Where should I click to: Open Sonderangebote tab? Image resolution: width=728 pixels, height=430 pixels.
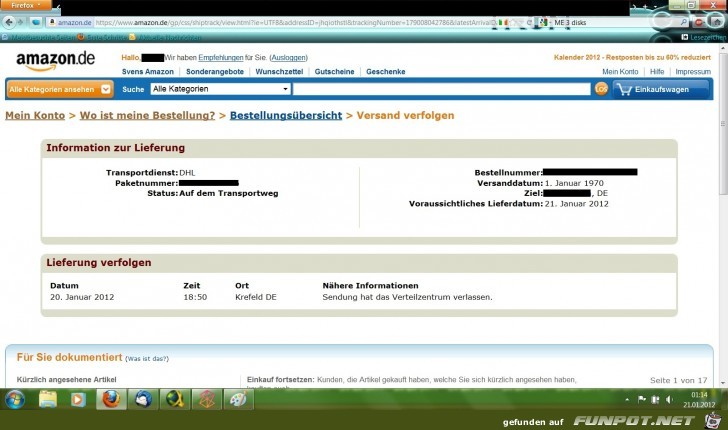point(215,72)
